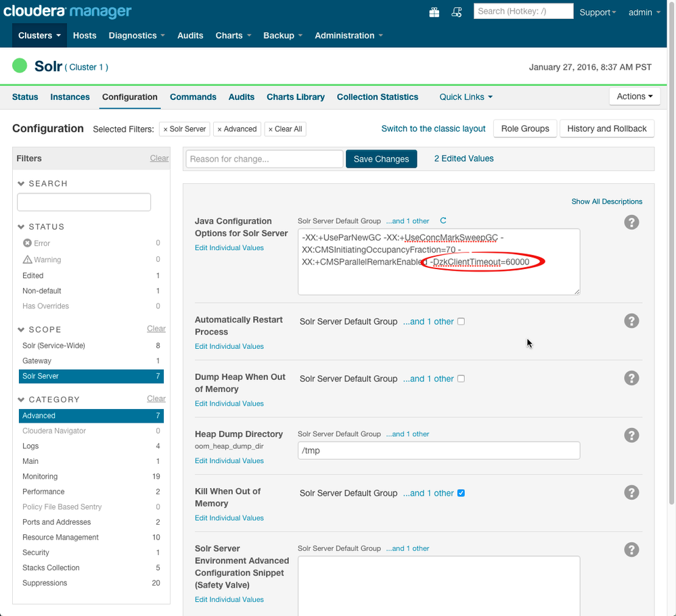Switch to the Status tab

pyautogui.click(x=25, y=97)
